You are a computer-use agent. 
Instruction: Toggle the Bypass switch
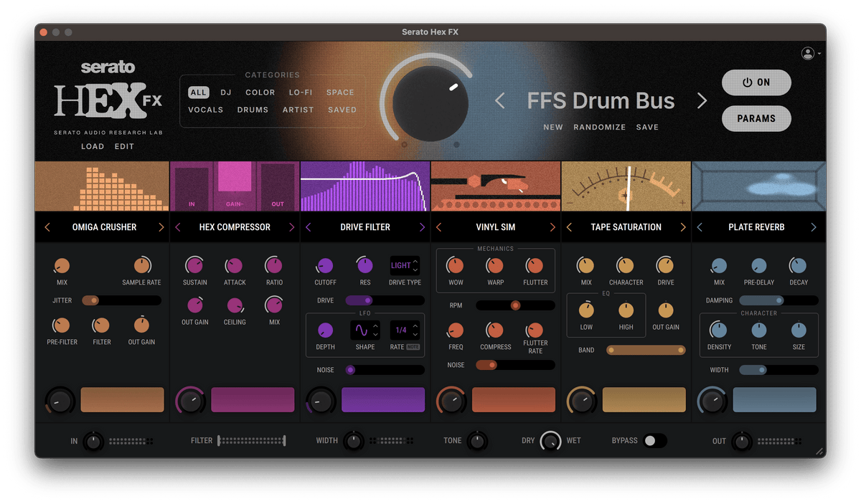(655, 441)
